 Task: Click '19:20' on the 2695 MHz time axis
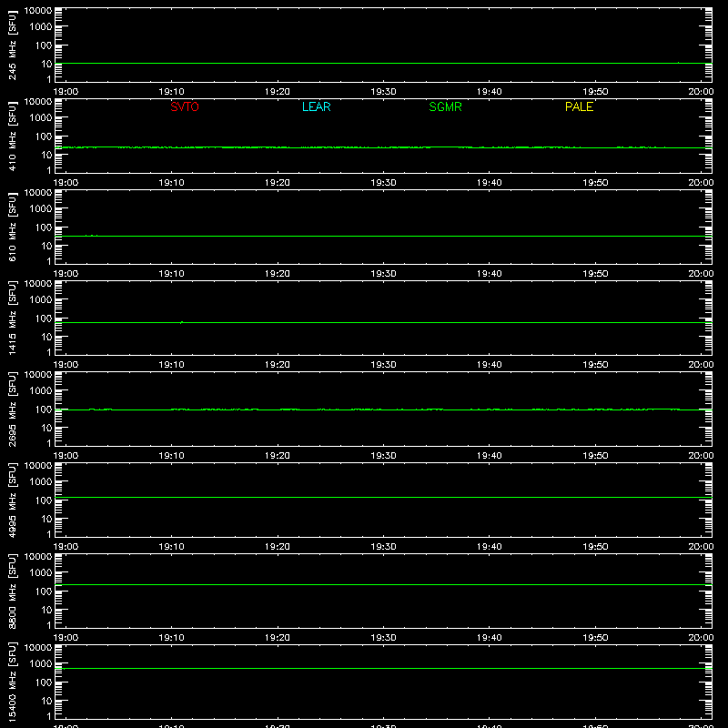click(x=278, y=456)
